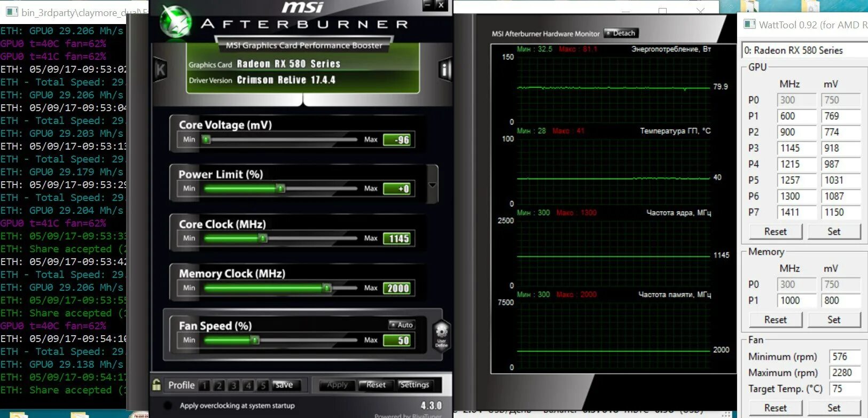Click Set in WattTool Fan section
Image resolution: width=868 pixels, height=418 pixels.
click(834, 408)
